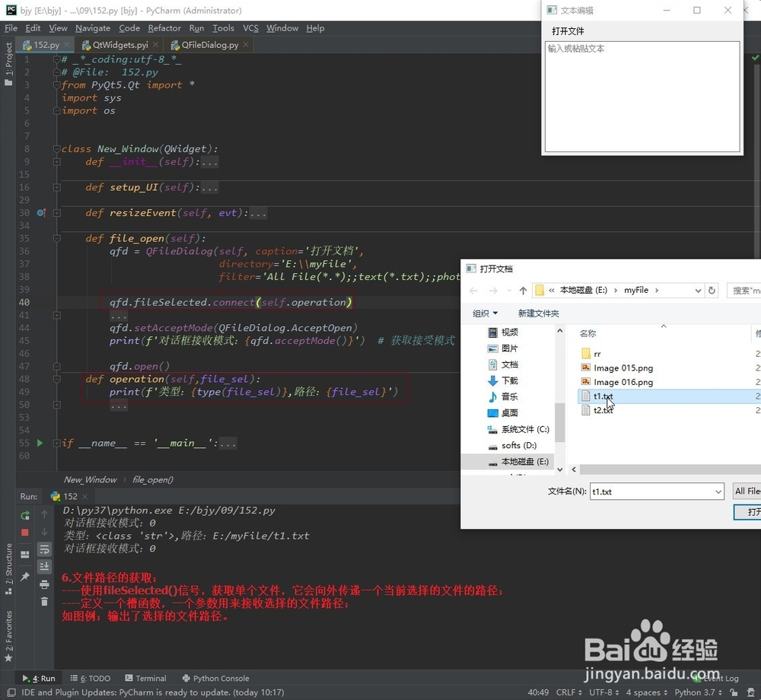The height and width of the screenshot is (700, 761).
Task: Open the 组织 dropdown menu
Action: (486, 313)
